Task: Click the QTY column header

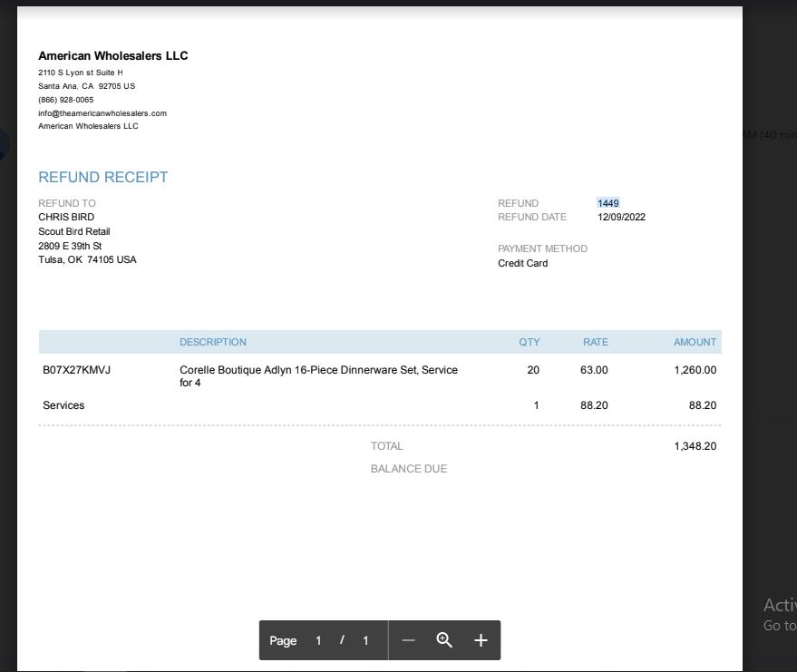Action: point(530,342)
